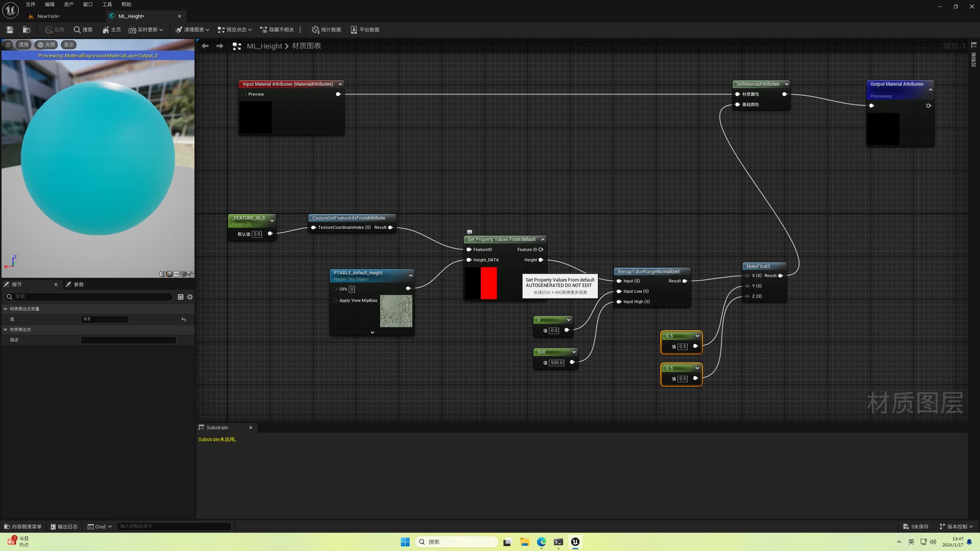
Task: Click the browse to asset icon
Action: pyautogui.click(x=27, y=30)
